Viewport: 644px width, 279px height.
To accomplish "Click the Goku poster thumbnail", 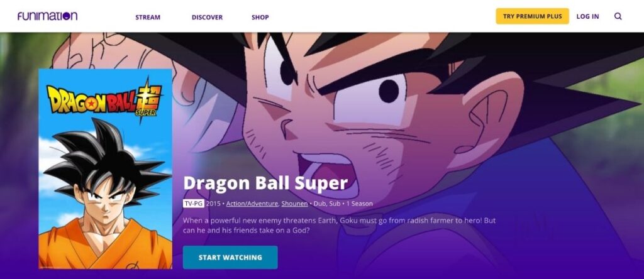I will click(105, 168).
